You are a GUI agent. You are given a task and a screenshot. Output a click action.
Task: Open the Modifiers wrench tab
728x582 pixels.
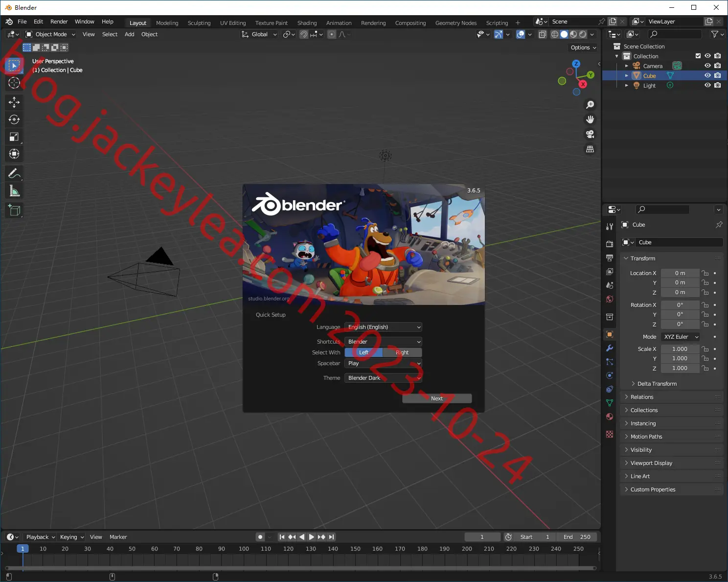point(610,348)
